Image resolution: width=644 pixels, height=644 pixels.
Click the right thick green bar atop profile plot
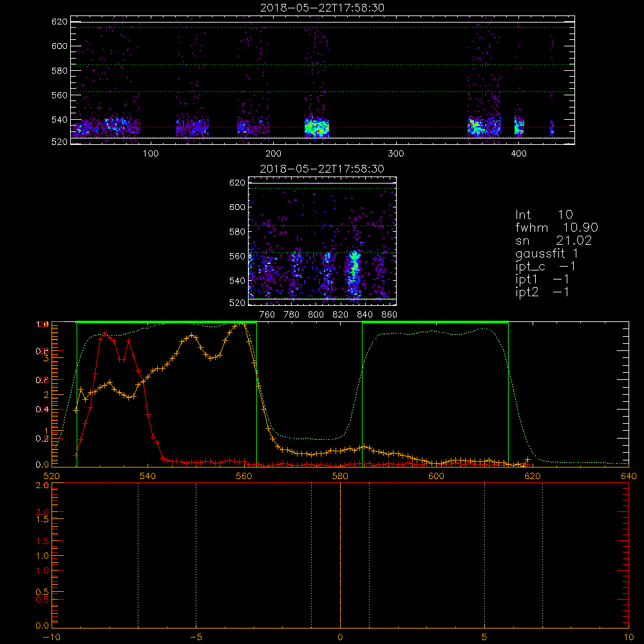(x=435, y=323)
